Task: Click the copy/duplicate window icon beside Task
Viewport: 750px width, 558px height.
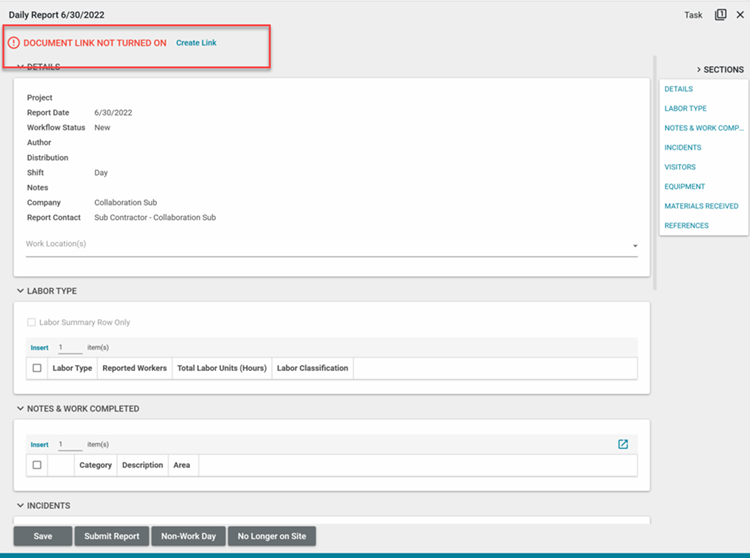Action: coord(720,15)
